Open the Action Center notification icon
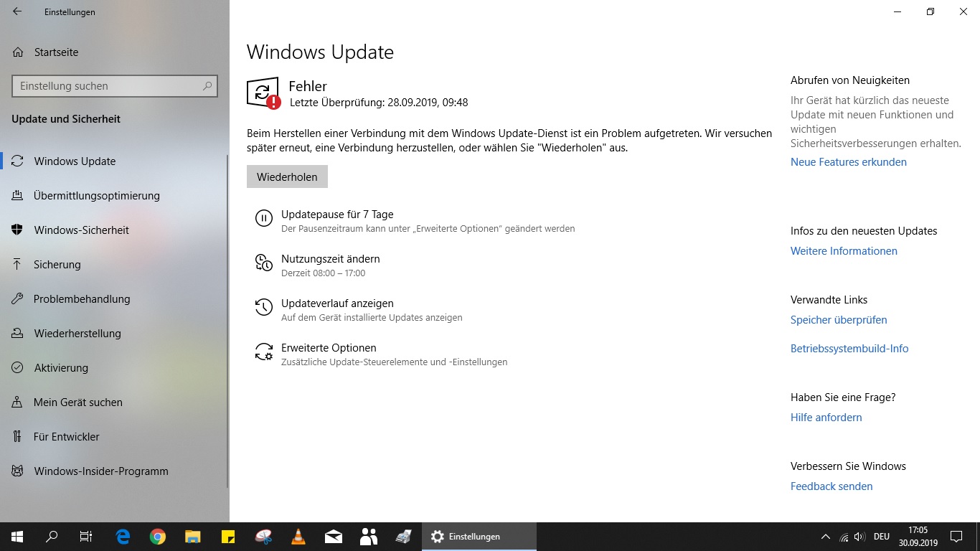The width and height of the screenshot is (980, 551). [x=956, y=537]
